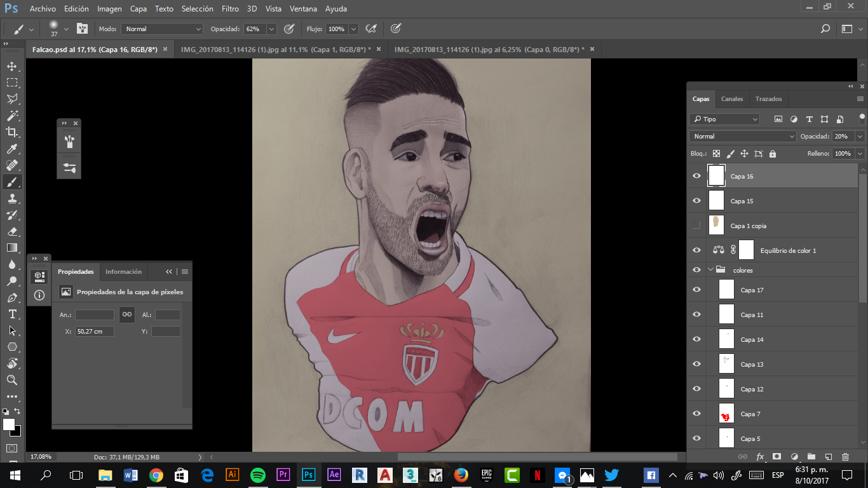Select the Zoom tool
Viewport: 868px width, 488px height.
11,380
